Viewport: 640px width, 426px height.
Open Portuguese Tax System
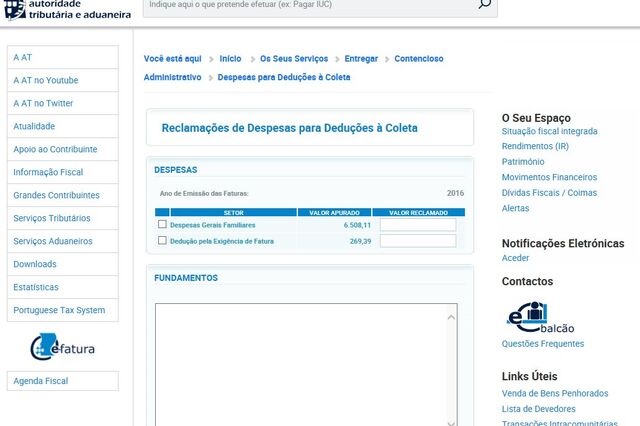coord(63,310)
